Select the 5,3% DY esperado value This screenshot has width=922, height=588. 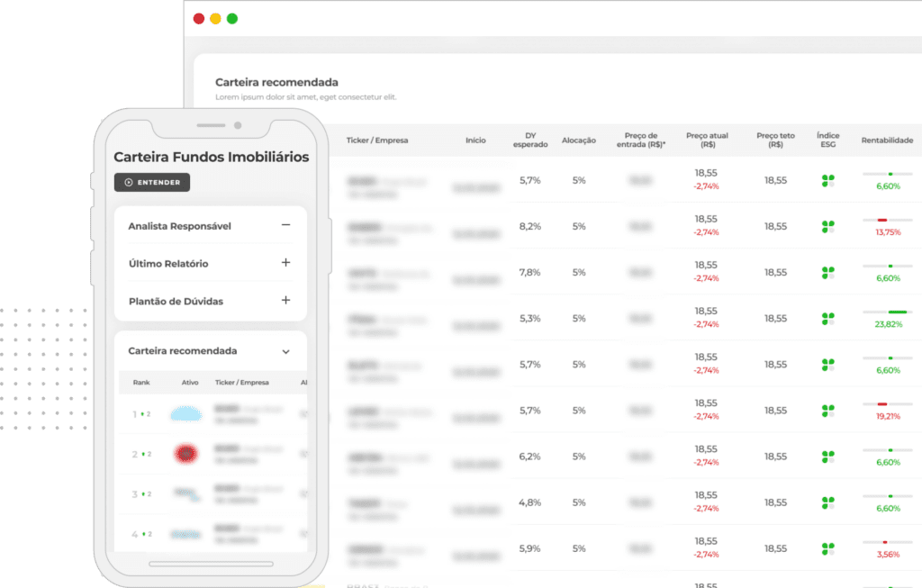point(529,318)
